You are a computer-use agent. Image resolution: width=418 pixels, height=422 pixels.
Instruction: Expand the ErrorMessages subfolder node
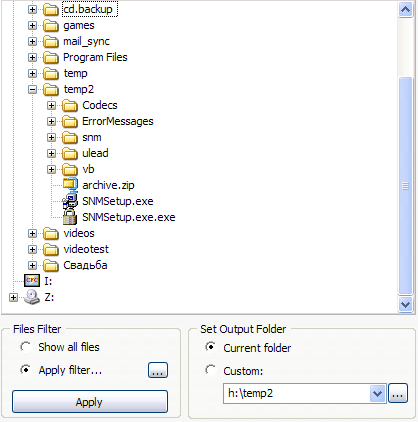(51, 121)
